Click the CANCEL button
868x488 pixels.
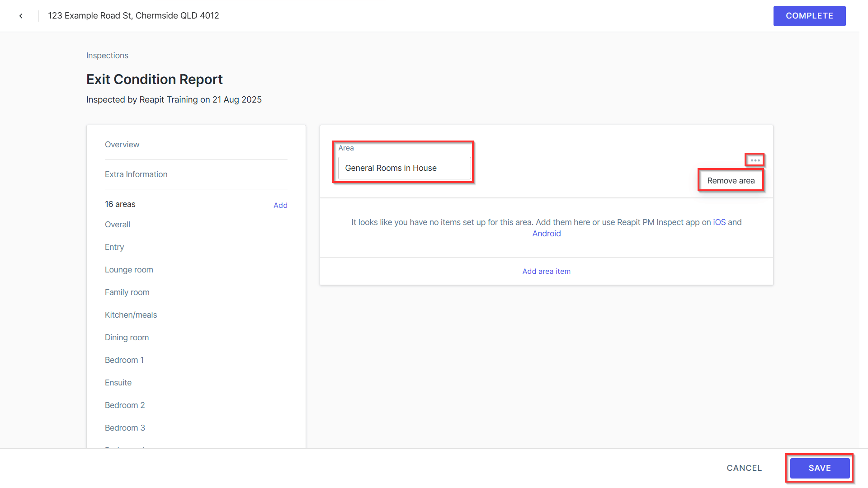point(744,468)
